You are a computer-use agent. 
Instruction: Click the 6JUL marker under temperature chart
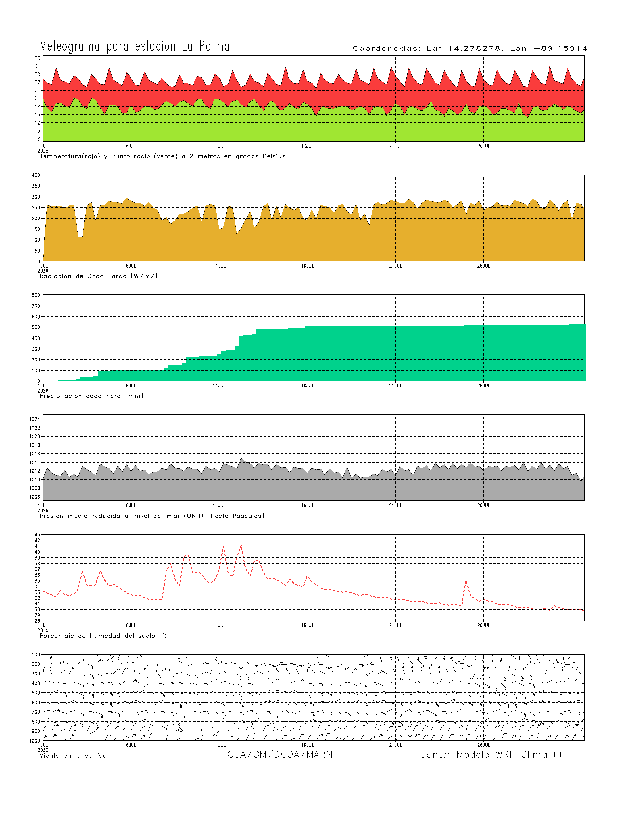tap(131, 146)
